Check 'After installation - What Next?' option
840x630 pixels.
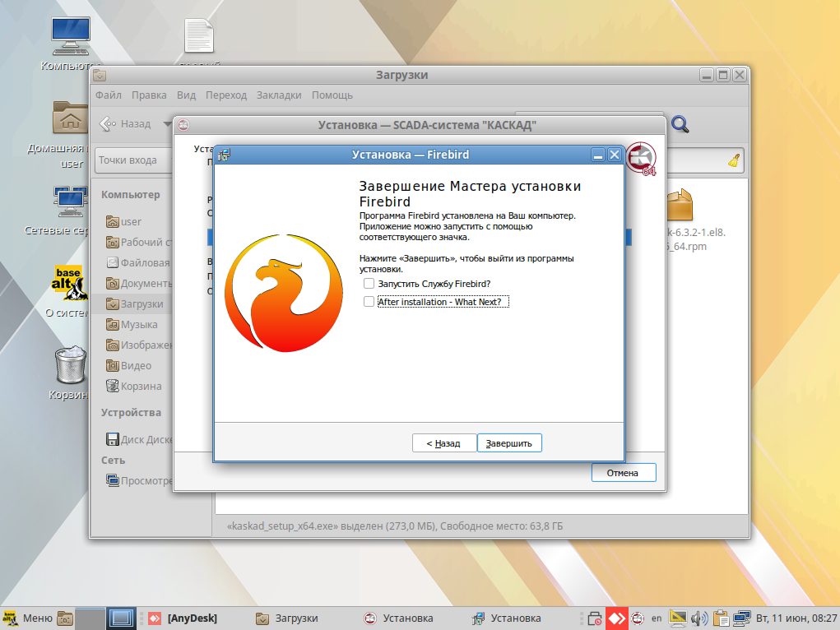(x=369, y=302)
